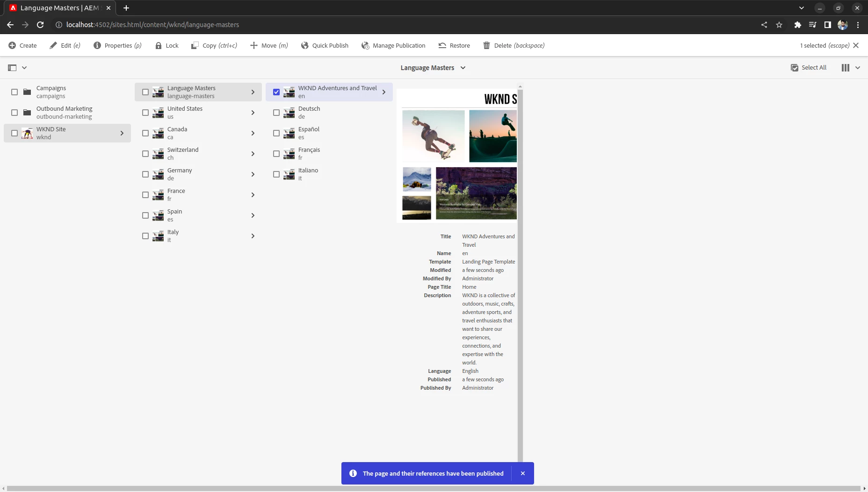Bookmark this page with star icon

tap(779, 25)
